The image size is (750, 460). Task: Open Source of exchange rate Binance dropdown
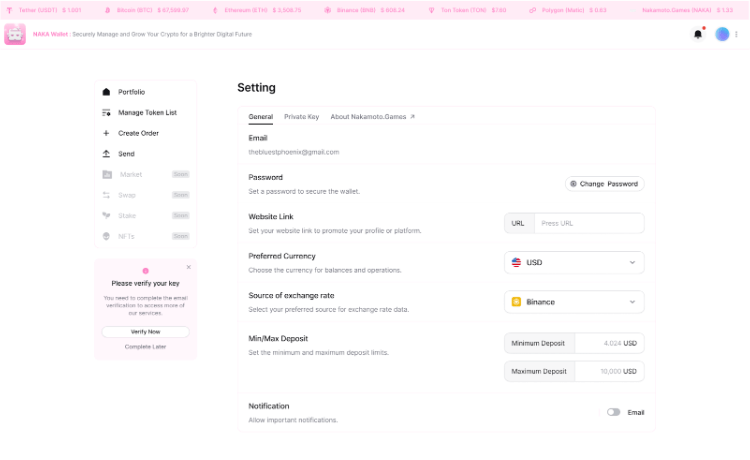click(x=574, y=302)
